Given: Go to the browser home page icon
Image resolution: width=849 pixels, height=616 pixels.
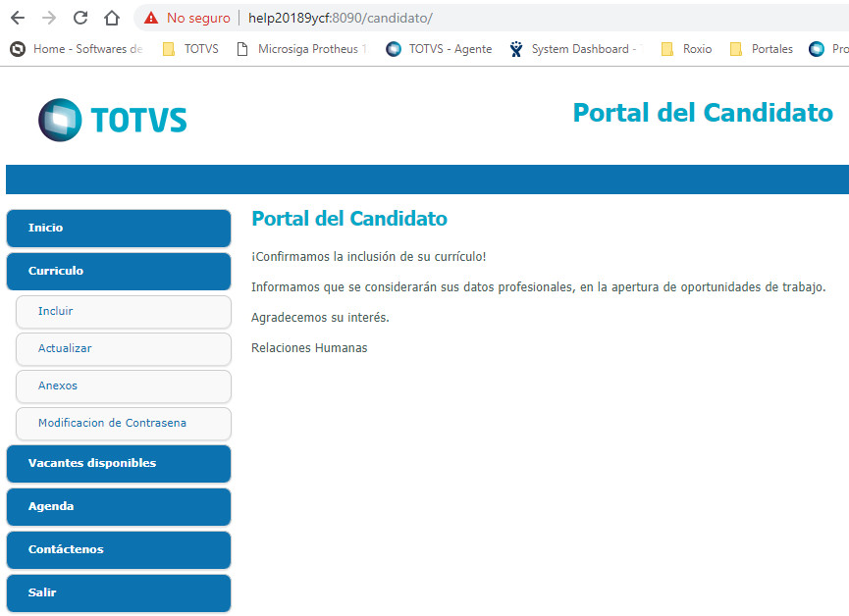Looking at the screenshot, I should (x=112, y=18).
